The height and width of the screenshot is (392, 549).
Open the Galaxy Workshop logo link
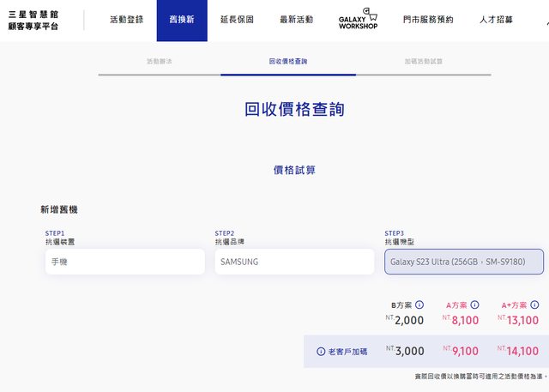click(x=358, y=20)
